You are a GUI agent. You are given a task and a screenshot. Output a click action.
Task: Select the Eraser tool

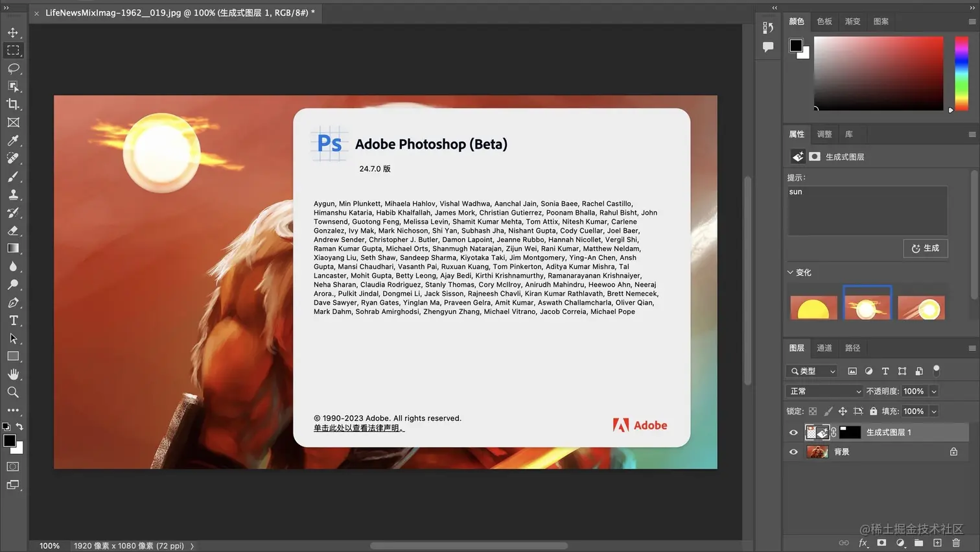pos(13,230)
